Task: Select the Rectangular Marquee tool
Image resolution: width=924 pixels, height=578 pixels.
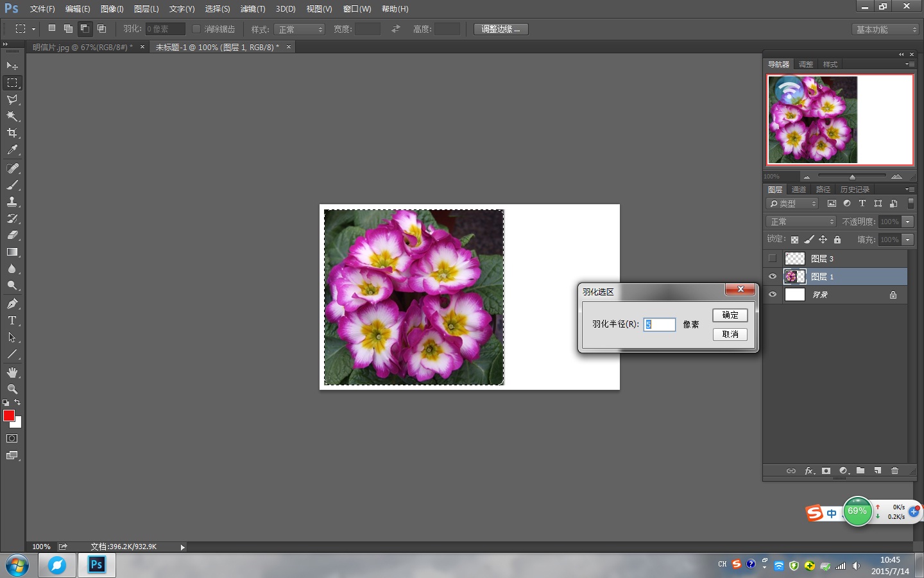Action: 12,83
